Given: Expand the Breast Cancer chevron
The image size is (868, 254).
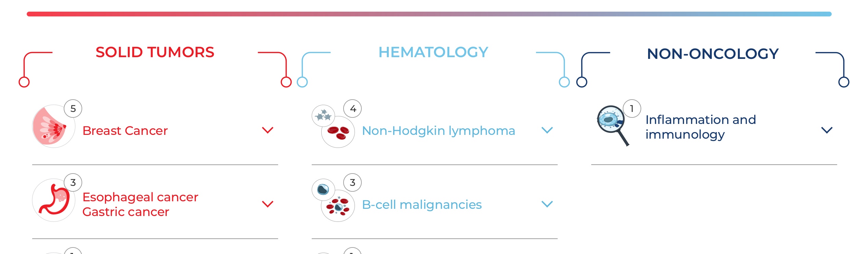Looking at the screenshot, I should [x=268, y=130].
